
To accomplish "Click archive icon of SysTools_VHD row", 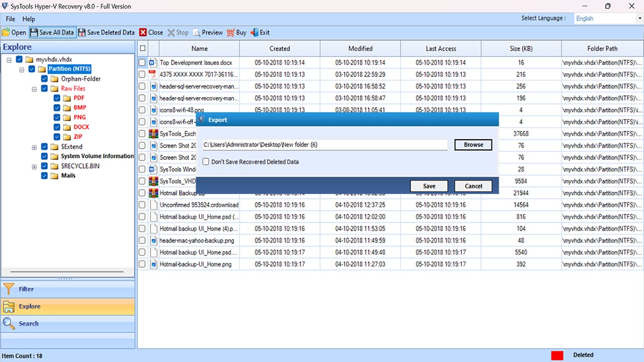I will [x=154, y=181].
